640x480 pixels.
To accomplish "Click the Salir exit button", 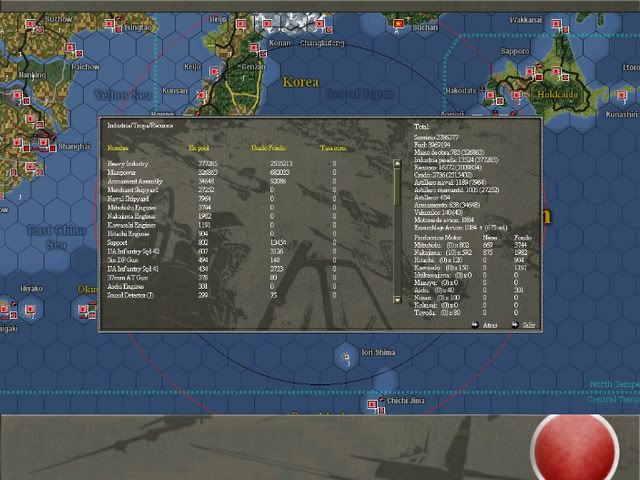I will [524, 325].
